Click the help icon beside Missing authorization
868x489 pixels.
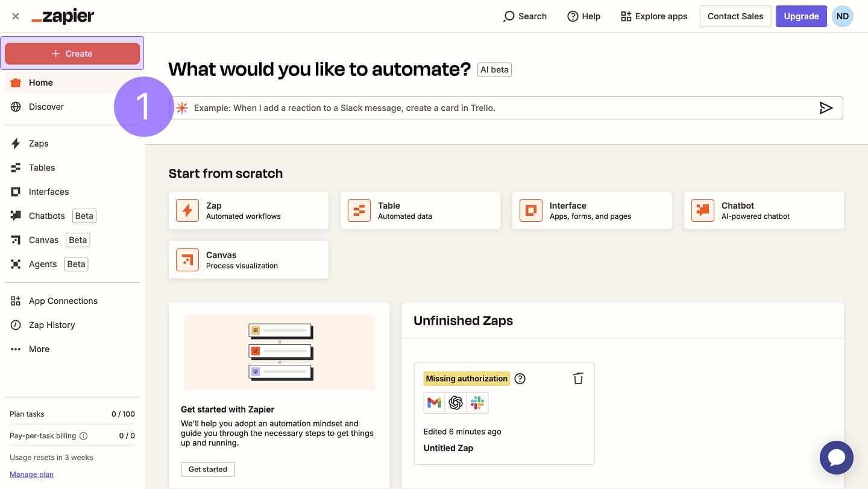tap(520, 379)
